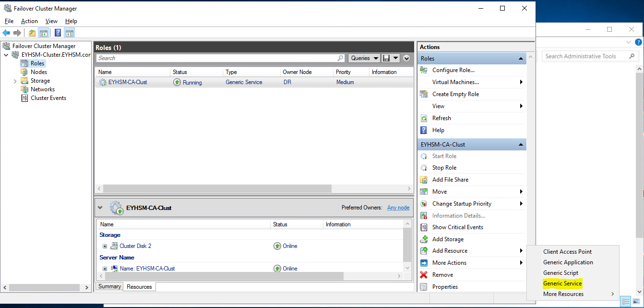The height and width of the screenshot is (308, 644).
Task: Select Roles in the console tree
Action: click(37, 63)
